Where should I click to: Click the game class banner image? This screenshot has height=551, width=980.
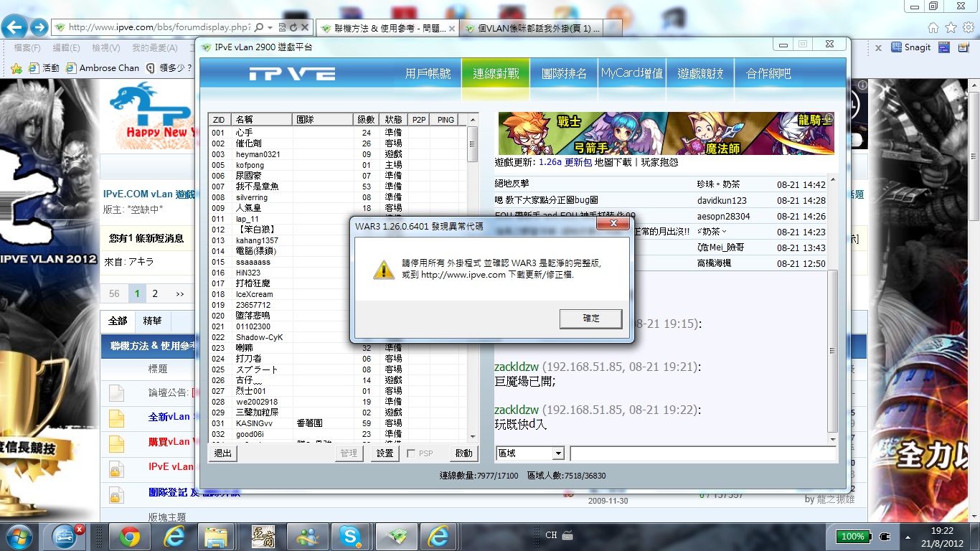pos(666,133)
